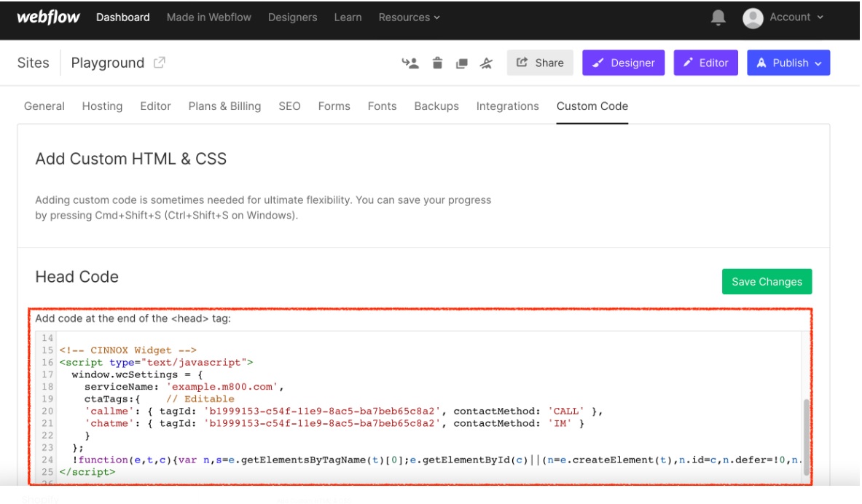Click the unpublish site icon
Screen dimensions: 862x504
click(x=486, y=63)
